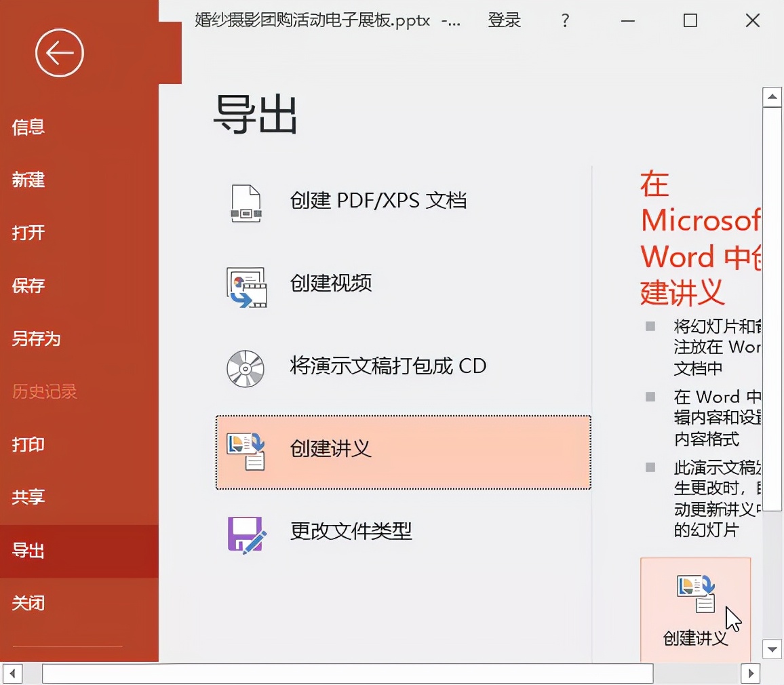Select the Create PDF/XPS Document icon
This screenshot has height=685, width=784.
[x=246, y=201]
